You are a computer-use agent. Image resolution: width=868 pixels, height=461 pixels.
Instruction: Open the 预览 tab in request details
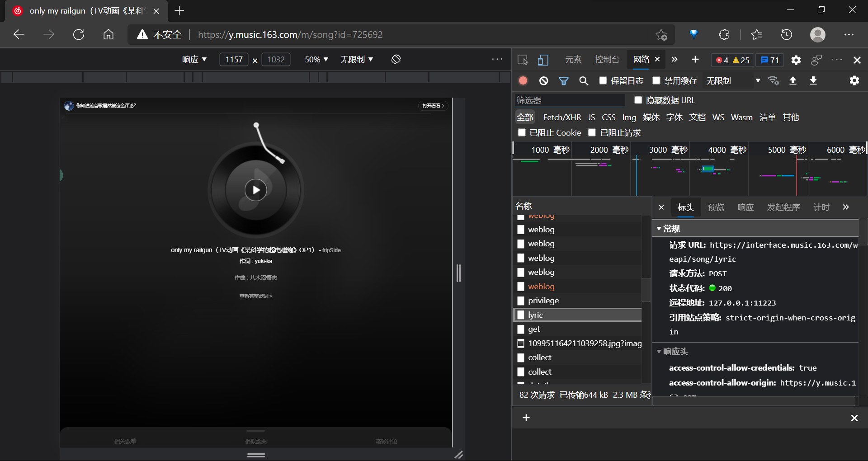pos(715,207)
